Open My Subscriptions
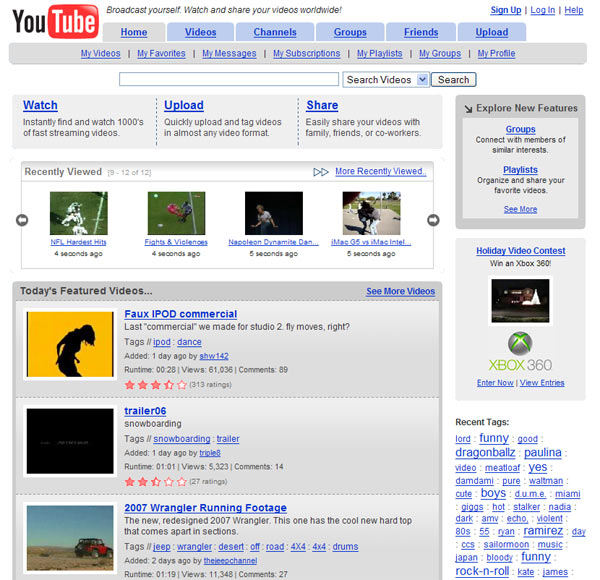 307,54
